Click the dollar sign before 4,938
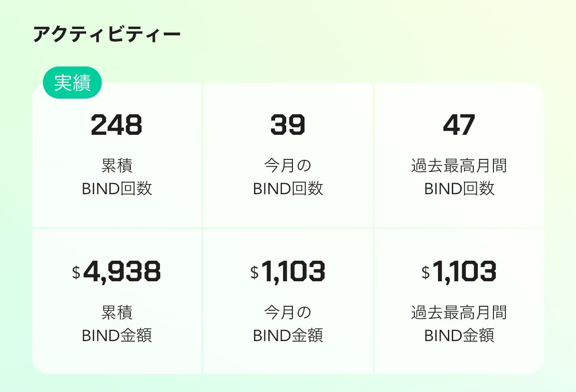The height and width of the screenshot is (392, 576). 76,273
